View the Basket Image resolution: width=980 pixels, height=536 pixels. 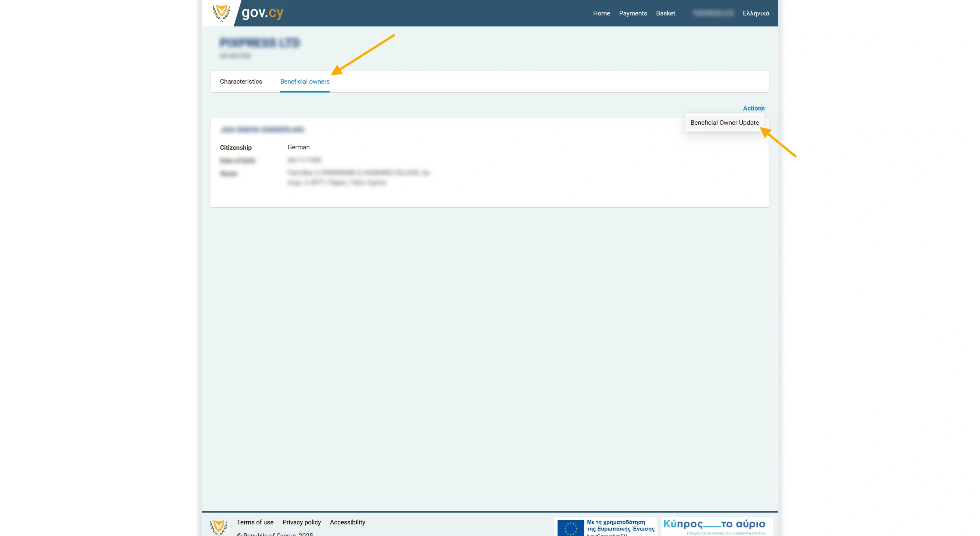click(x=666, y=13)
